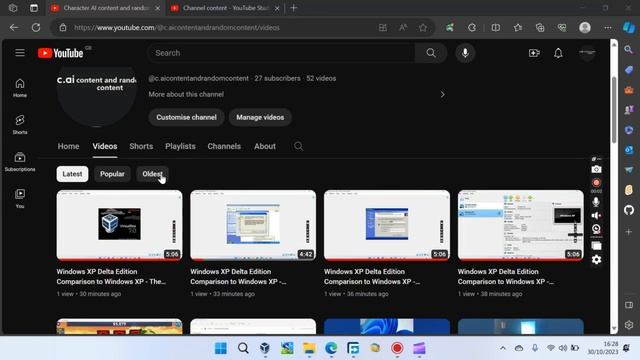Open Shorts in sidebar
Image resolution: width=640 pixels, height=360 pixels.
click(x=20, y=124)
